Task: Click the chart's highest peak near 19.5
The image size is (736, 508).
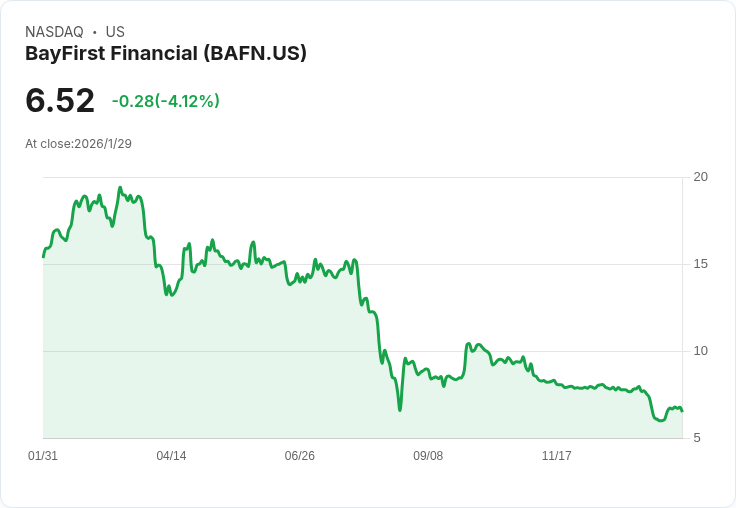Action: click(x=120, y=188)
